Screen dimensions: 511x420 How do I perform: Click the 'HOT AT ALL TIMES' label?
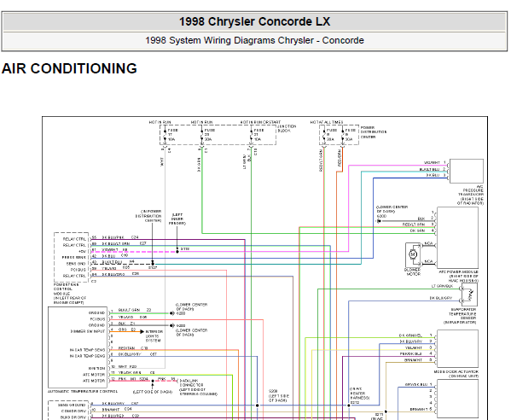tap(327, 122)
